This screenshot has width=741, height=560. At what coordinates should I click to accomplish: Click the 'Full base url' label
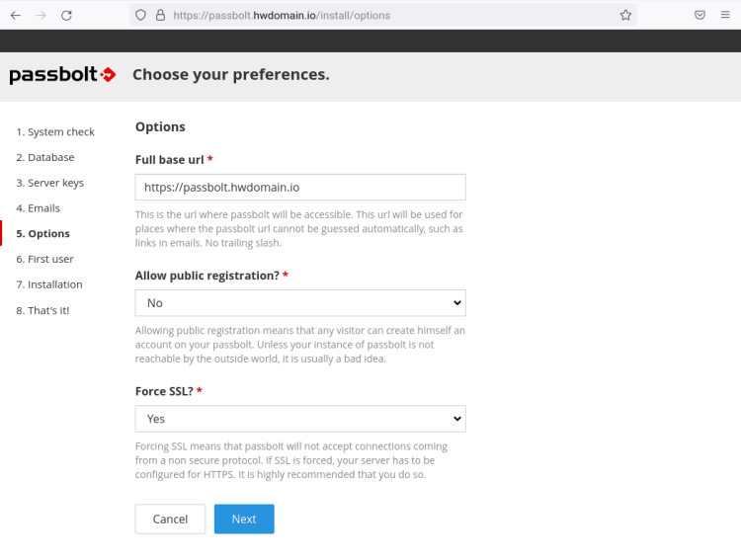click(170, 160)
